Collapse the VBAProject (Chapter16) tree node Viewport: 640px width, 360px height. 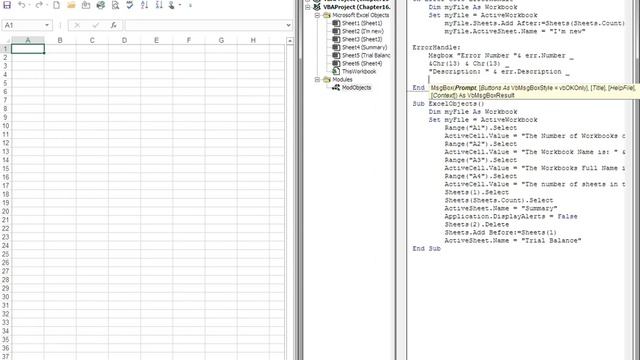click(308, 7)
